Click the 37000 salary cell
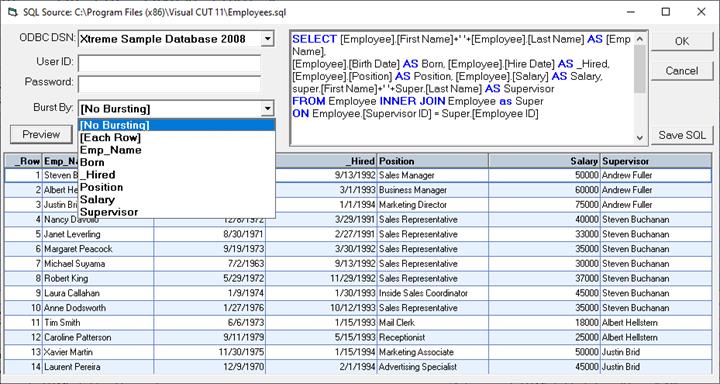 pyautogui.click(x=545, y=278)
